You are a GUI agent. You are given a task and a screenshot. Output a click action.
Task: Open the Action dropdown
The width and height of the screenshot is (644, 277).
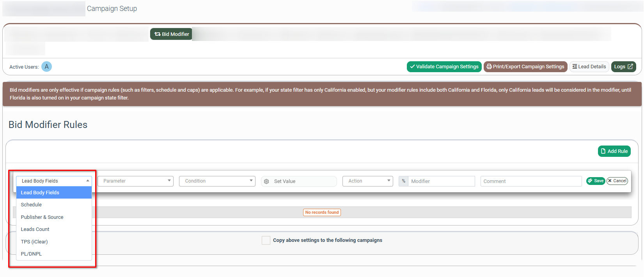point(367,181)
